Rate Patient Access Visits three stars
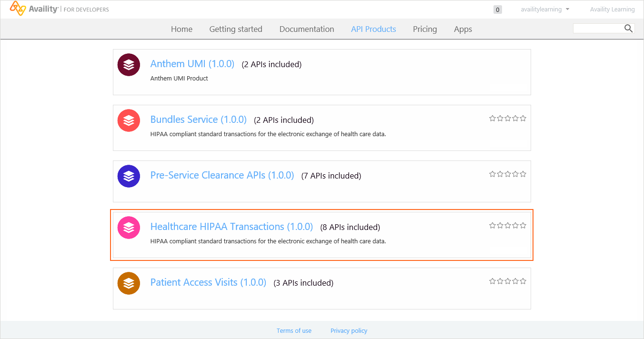 (508, 281)
